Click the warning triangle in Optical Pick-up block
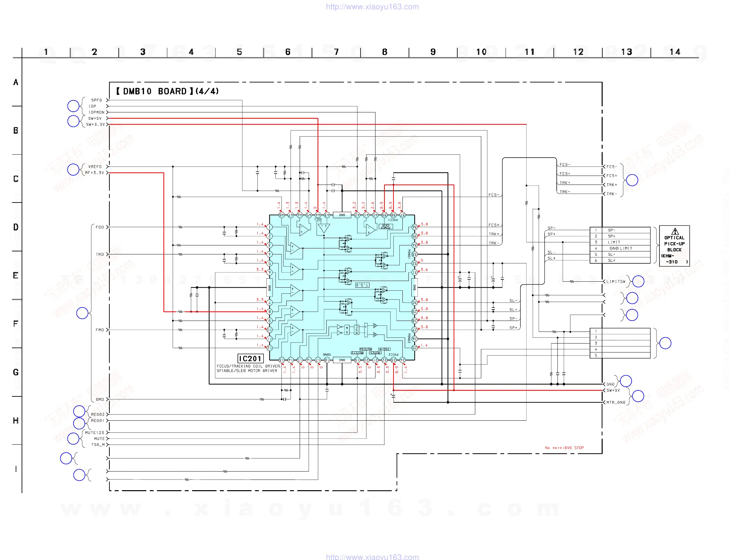The image size is (745, 560). [674, 231]
